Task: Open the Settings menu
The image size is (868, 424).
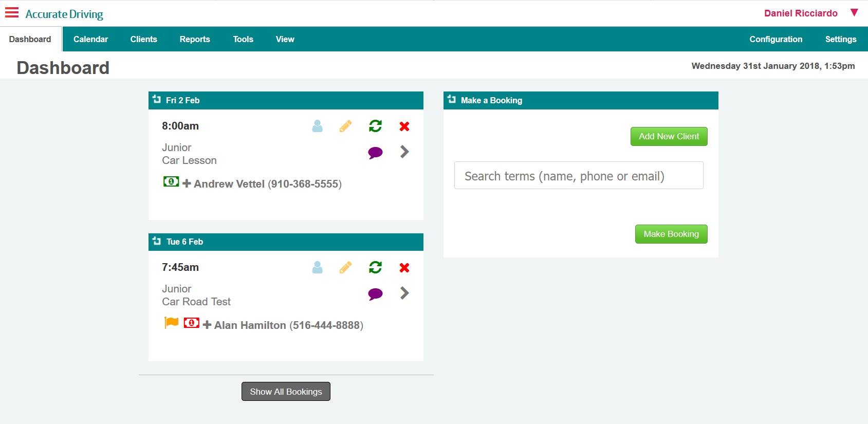Action: click(841, 39)
